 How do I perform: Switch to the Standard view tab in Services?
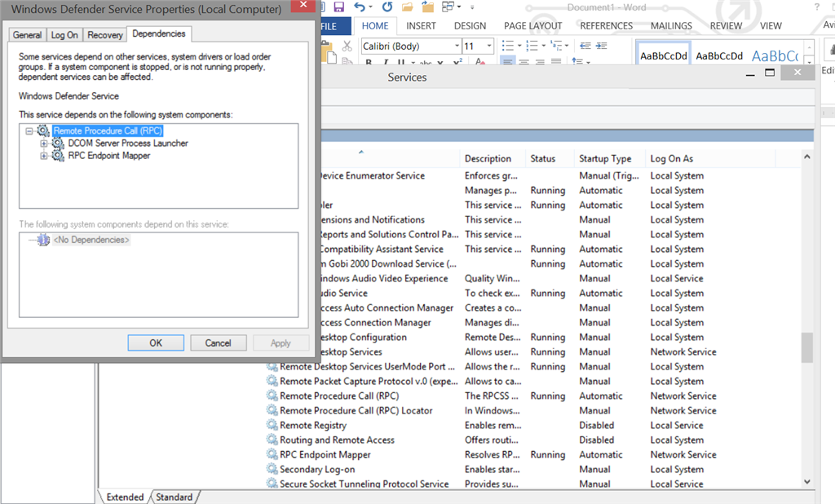tap(175, 497)
